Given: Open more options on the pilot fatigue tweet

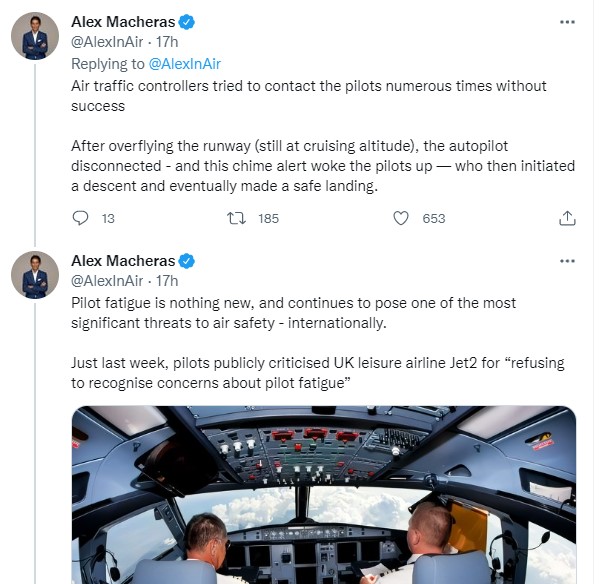Looking at the screenshot, I should click(x=567, y=261).
